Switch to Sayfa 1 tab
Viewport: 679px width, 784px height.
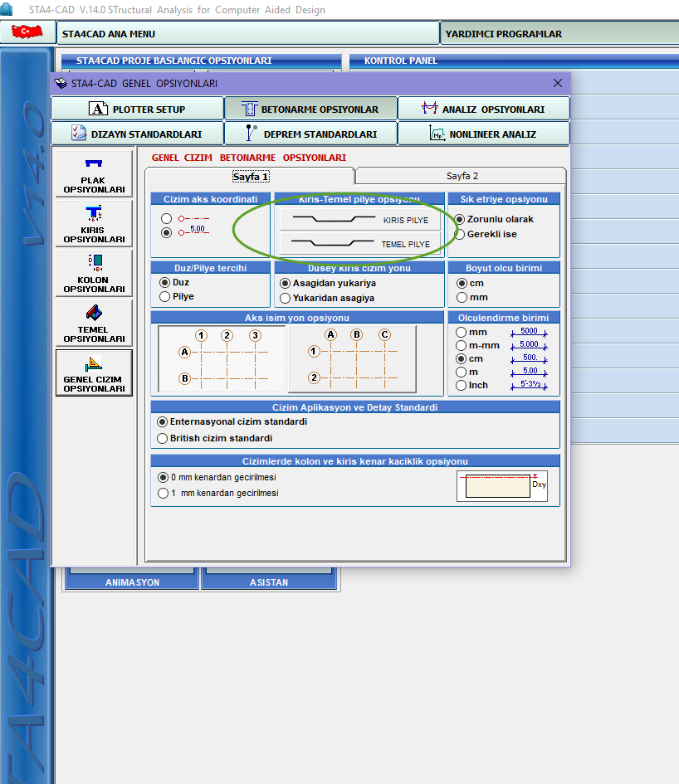click(x=250, y=177)
